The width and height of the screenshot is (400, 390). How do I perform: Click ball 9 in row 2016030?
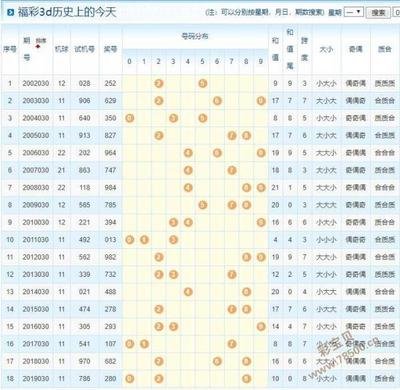tap(261, 326)
